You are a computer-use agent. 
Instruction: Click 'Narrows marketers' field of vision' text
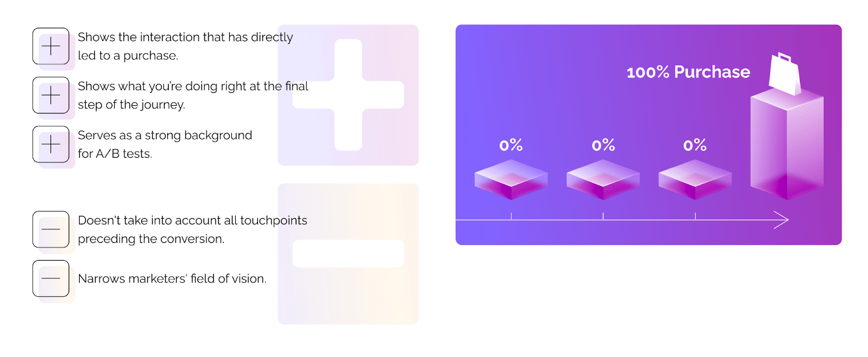pyautogui.click(x=172, y=278)
